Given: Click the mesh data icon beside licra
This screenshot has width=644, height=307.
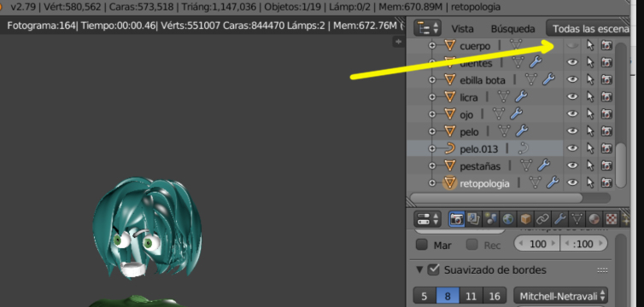Looking at the screenshot, I should (x=504, y=96).
